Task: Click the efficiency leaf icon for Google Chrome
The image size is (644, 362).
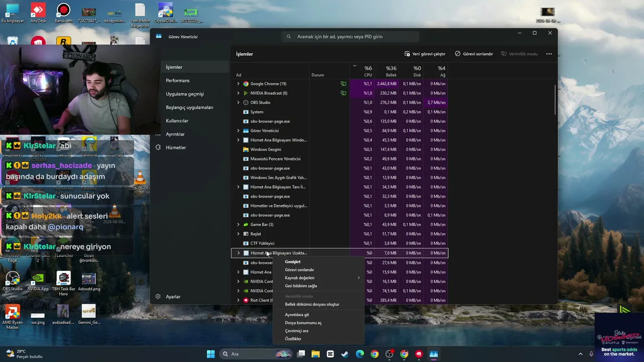Action: coord(343,84)
